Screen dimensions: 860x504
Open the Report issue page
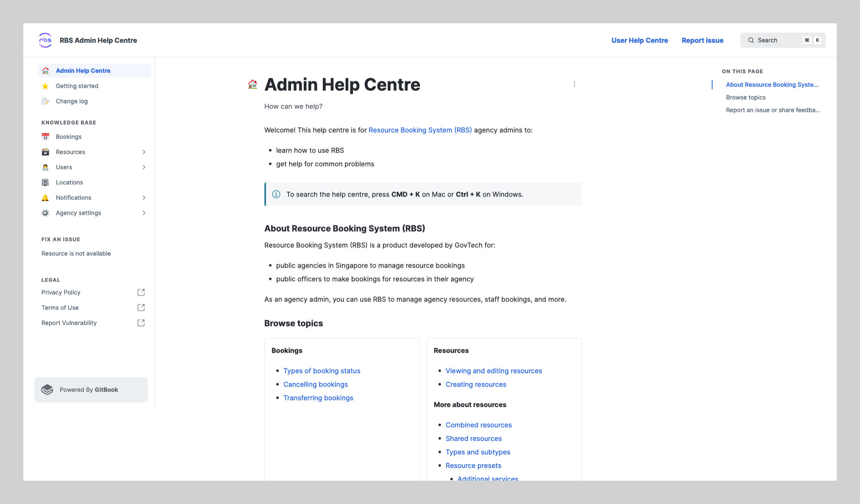pos(702,40)
